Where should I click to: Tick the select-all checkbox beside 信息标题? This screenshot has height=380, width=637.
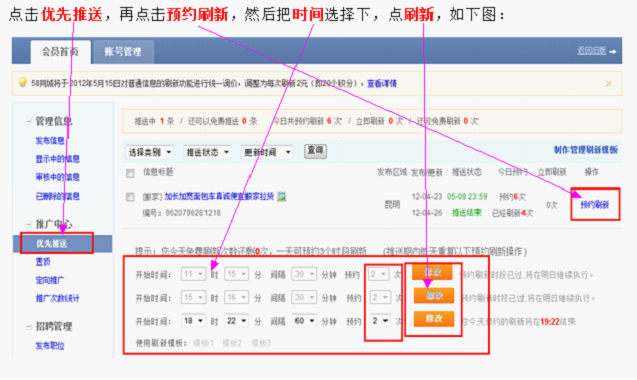point(130,174)
